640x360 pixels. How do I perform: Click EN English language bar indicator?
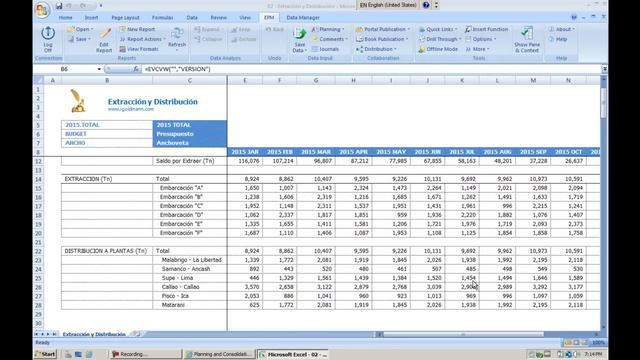[x=388, y=5]
